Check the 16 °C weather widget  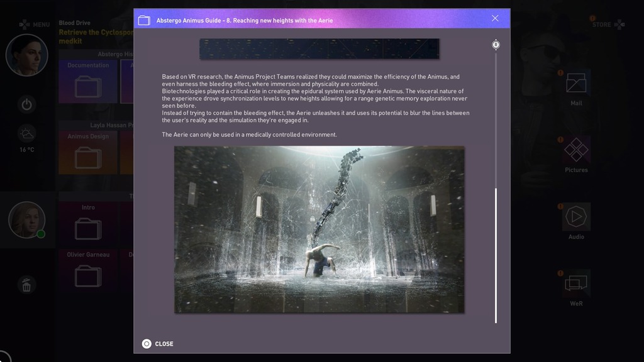(26, 138)
